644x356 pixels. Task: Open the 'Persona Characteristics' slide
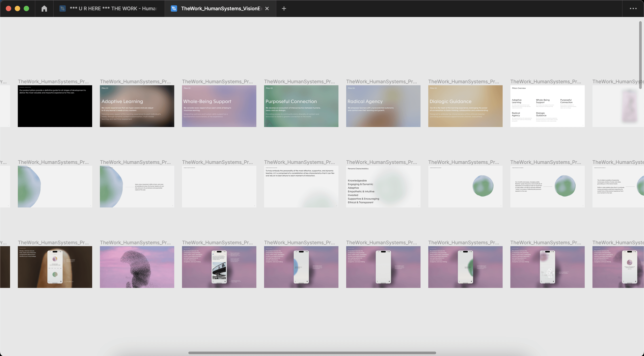[383, 186]
